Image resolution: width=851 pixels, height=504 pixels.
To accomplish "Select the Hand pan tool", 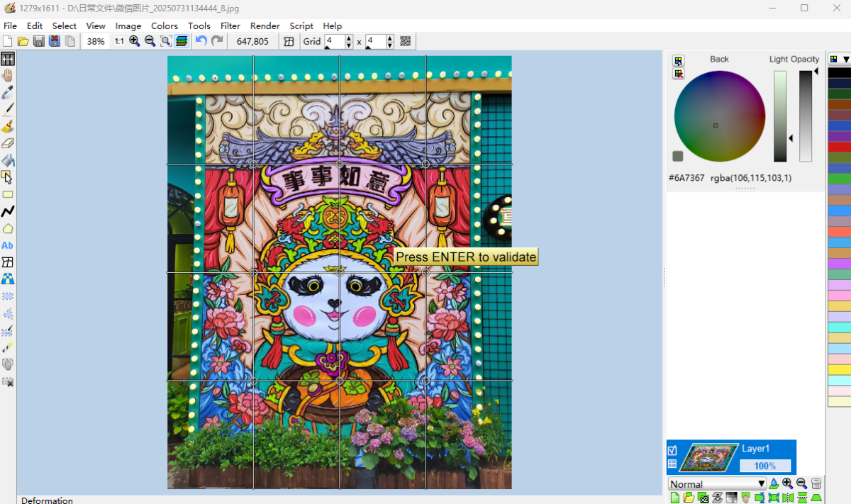I will pos(8,76).
